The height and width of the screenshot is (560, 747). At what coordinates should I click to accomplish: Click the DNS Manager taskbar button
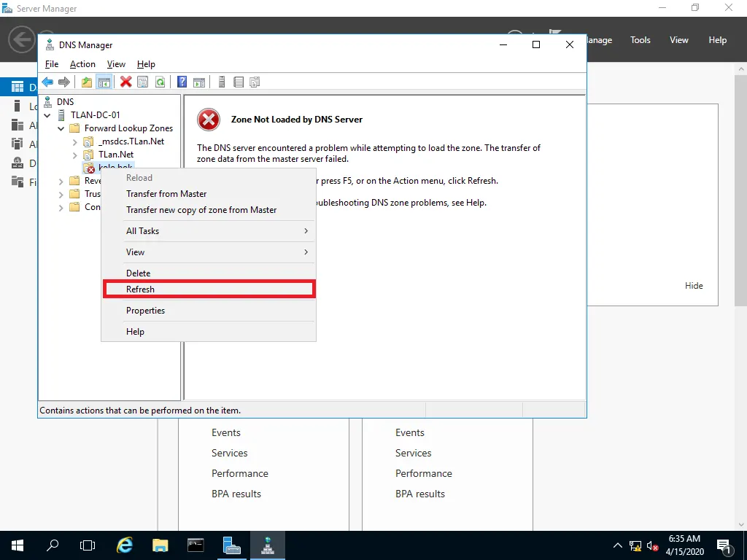267,545
